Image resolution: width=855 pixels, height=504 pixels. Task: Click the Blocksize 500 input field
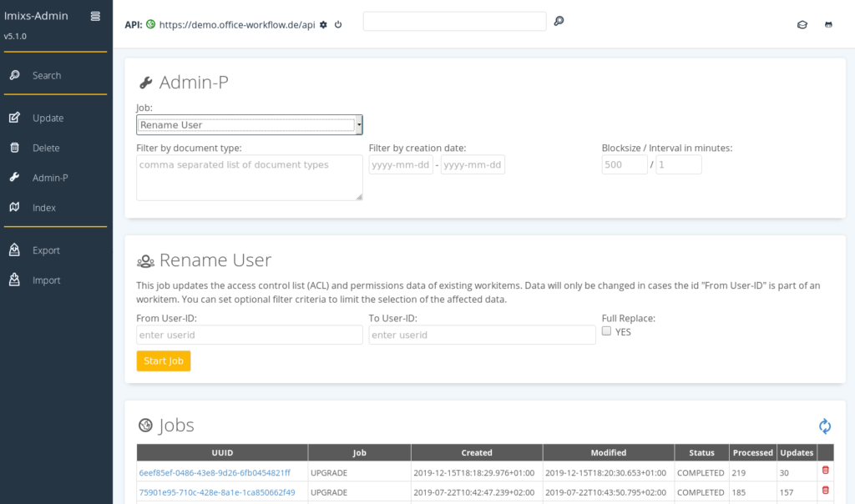pyautogui.click(x=625, y=164)
